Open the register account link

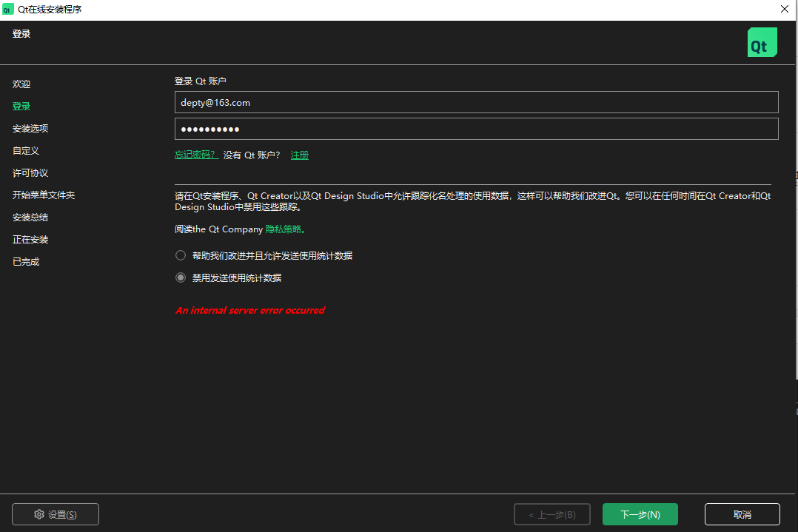click(x=300, y=155)
